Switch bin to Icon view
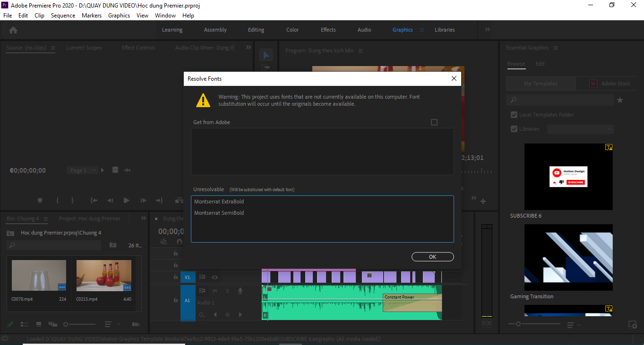The width and height of the screenshot is (644, 345). click(x=39, y=324)
